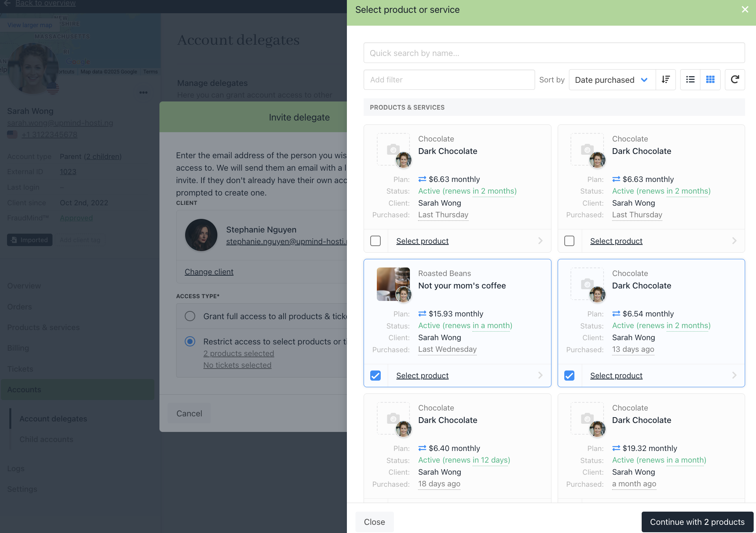Click the three-dots menu under profile photo
Screen dimensions: 756x533
[143, 93]
